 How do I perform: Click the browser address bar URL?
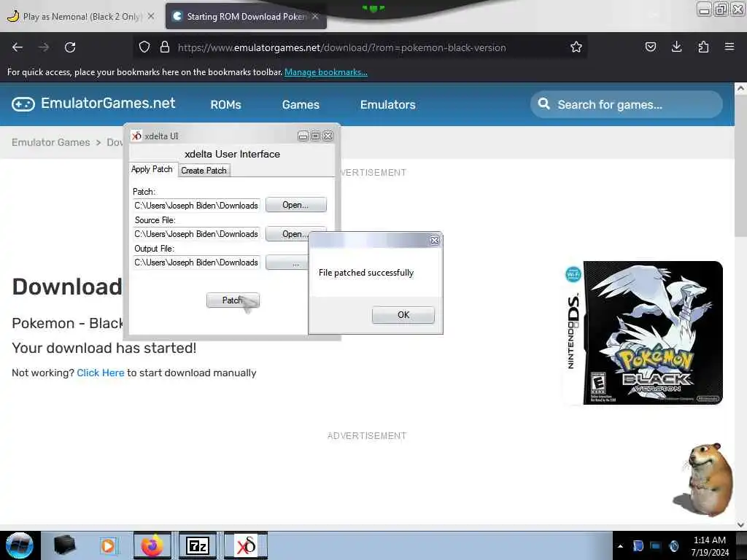(x=341, y=47)
